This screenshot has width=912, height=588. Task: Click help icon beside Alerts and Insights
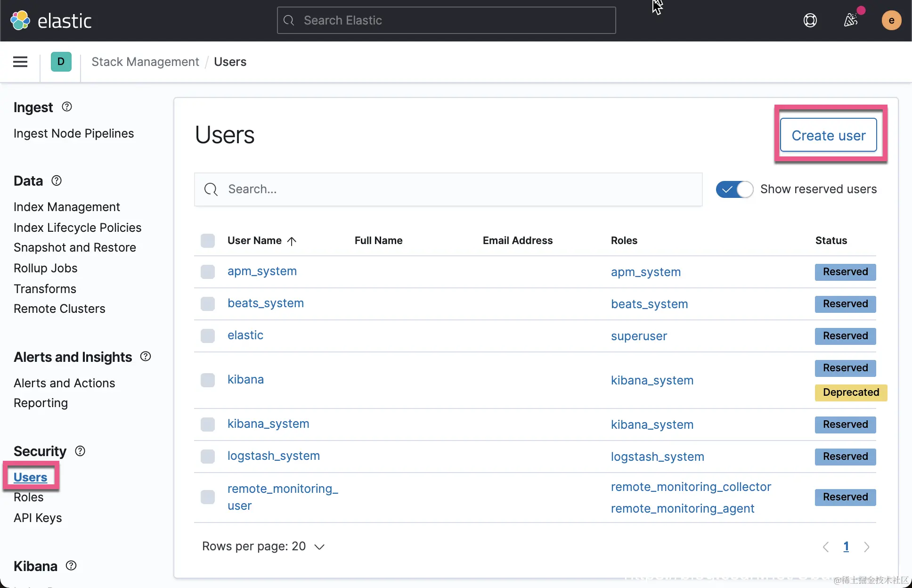coord(146,357)
